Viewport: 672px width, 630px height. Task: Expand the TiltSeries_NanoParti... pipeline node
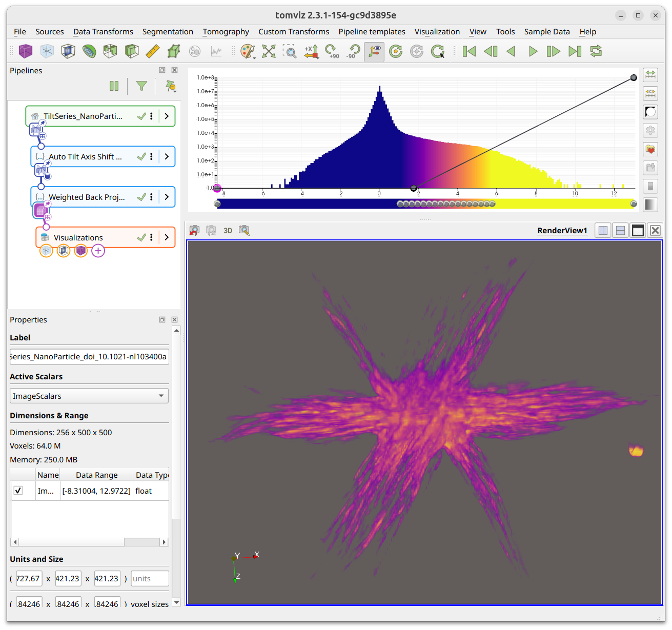(x=167, y=116)
